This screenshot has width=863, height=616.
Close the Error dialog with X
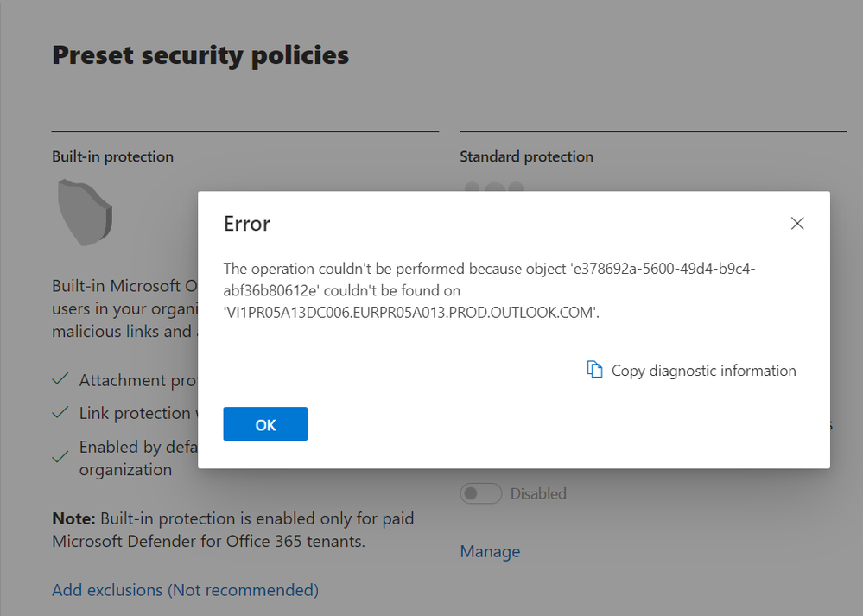coord(797,224)
